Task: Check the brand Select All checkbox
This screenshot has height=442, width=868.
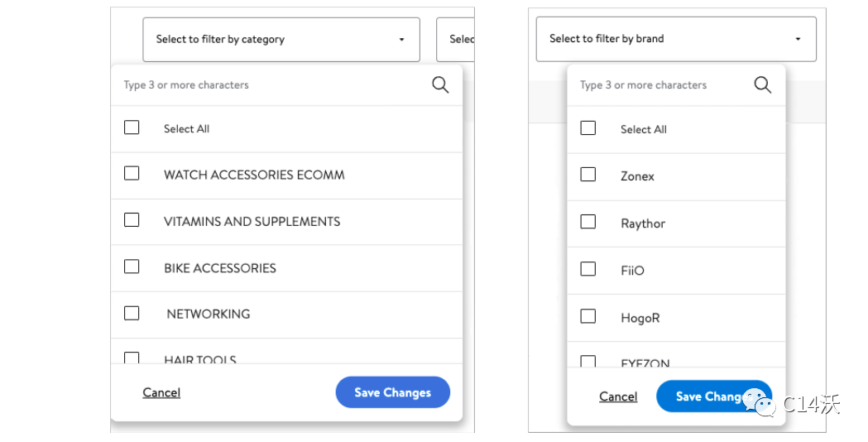Action: pyautogui.click(x=588, y=128)
